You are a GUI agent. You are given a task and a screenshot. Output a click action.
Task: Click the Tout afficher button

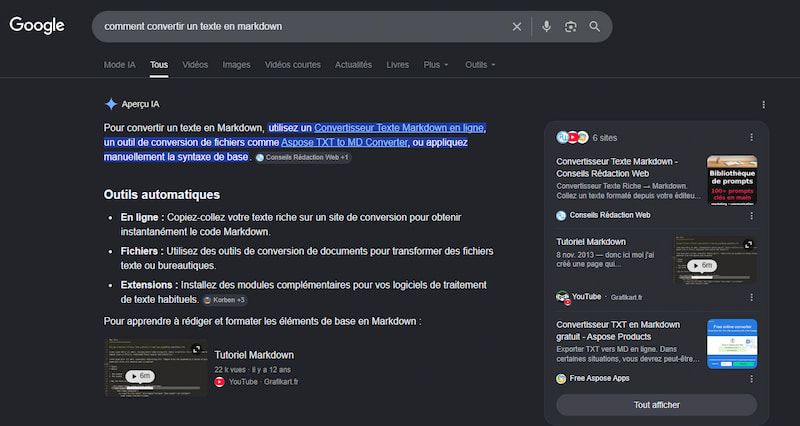tap(657, 405)
